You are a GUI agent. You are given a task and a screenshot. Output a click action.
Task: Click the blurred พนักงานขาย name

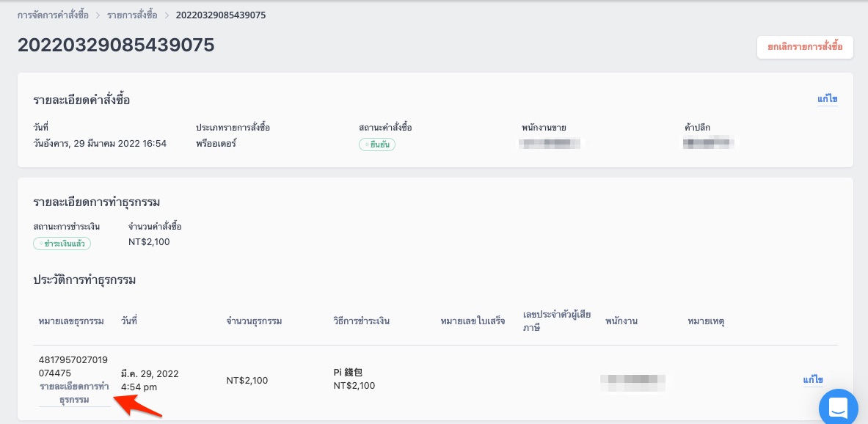(x=550, y=144)
